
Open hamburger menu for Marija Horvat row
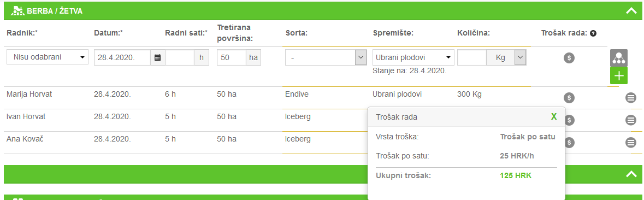(631, 98)
